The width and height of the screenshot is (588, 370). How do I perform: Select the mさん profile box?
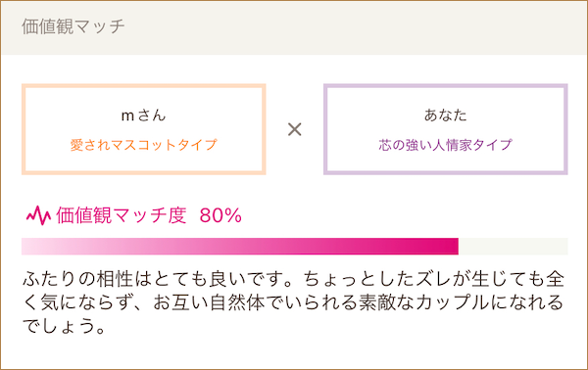[x=144, y=129]
